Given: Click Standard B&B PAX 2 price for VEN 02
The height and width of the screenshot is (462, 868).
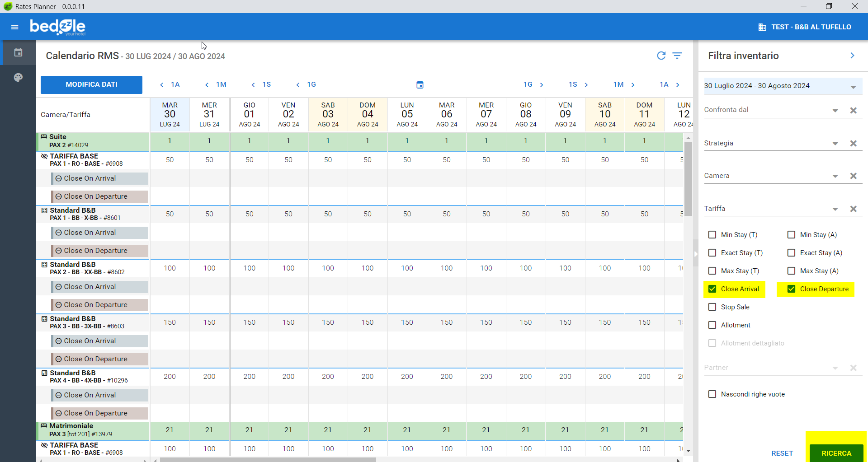Looking at the screenshot, I should point(288,268).
